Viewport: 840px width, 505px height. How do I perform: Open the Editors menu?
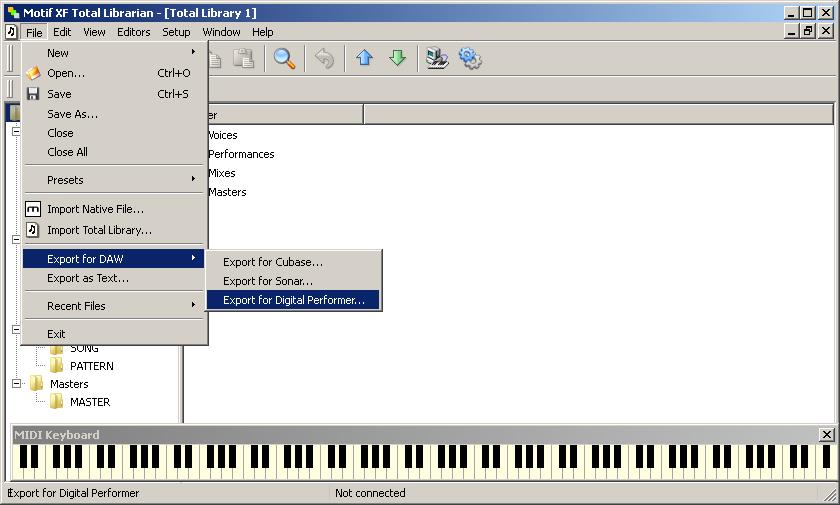coord(133,32)
